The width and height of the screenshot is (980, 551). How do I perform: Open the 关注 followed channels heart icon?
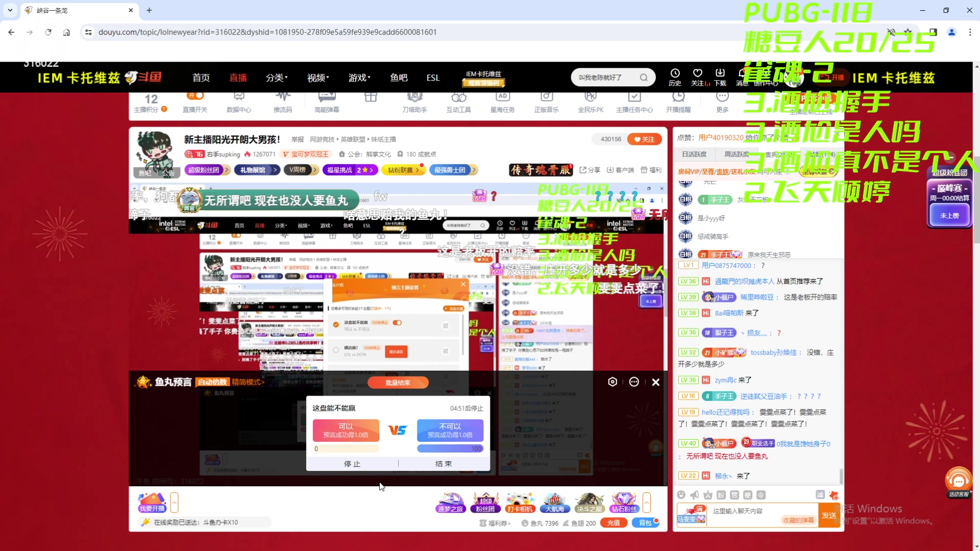click(x=698, y=77)
